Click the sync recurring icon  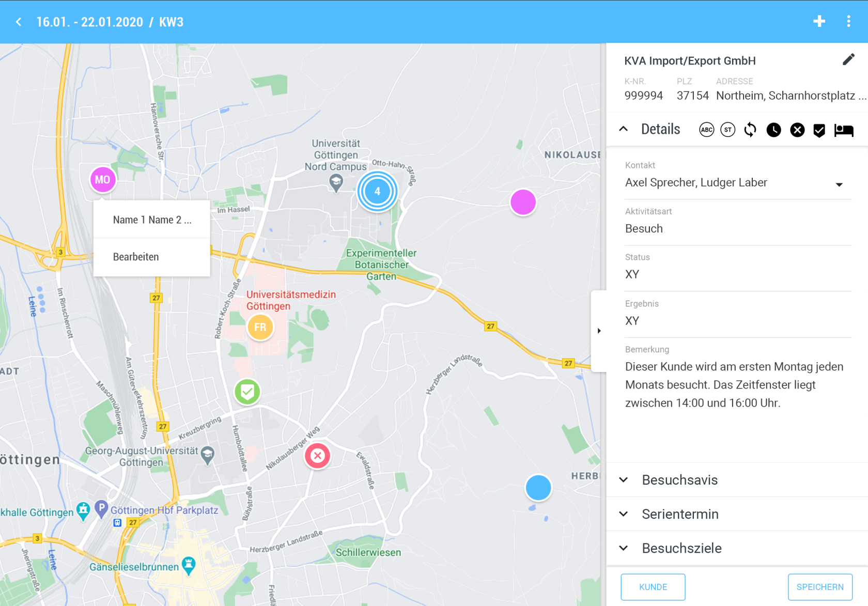tap(750, 130)
